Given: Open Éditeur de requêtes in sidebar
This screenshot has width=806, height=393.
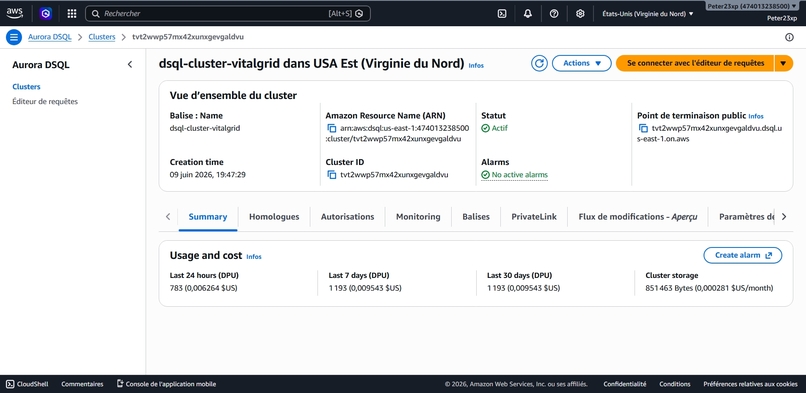Looking at the screenshot, I should 45,102.
